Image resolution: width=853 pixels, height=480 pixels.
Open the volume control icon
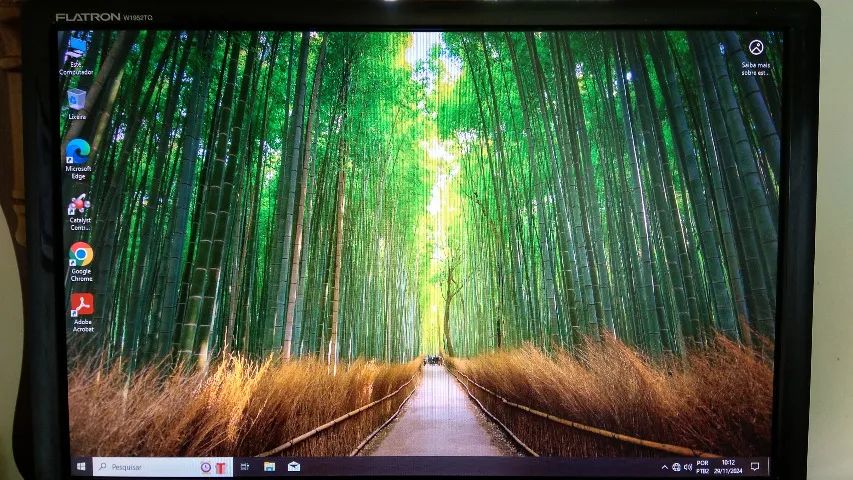[688, 467]
